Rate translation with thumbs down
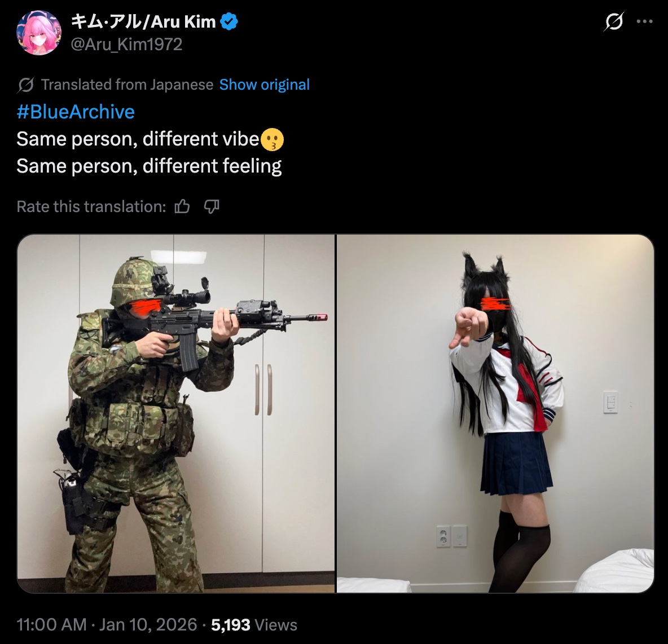Viewport: 668px width, 644px height. pos(212,206)
